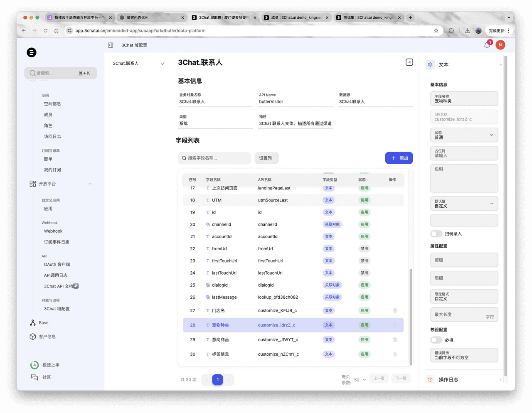Collapse the right detail panel icon beside 3Chat.联系人

point(409,62)
